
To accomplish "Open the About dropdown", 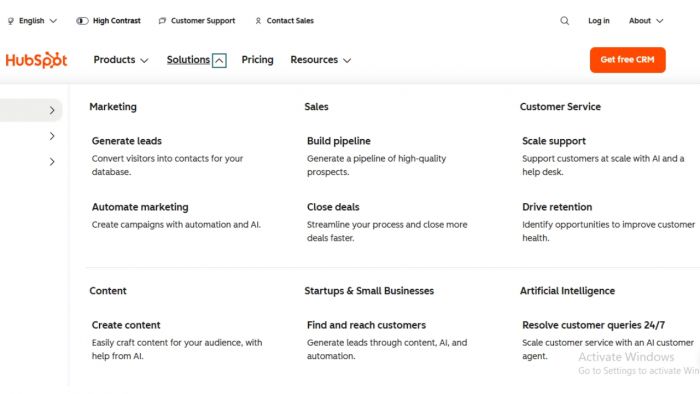I will click(x=646, y=21).
